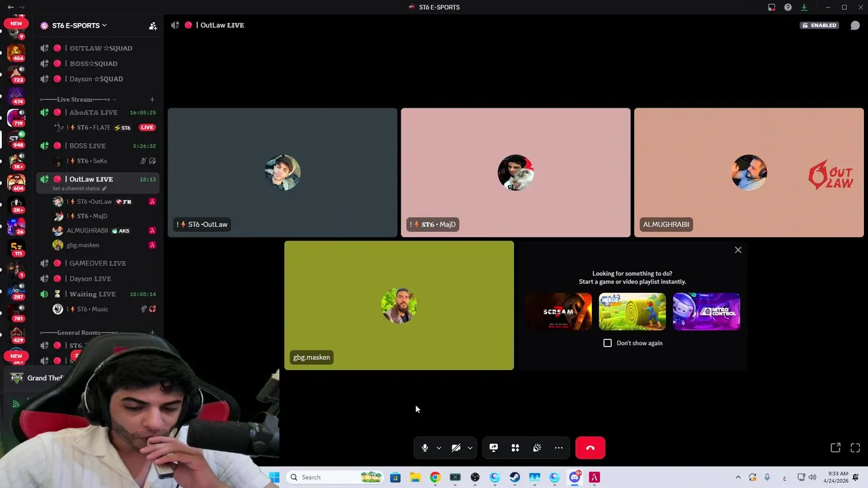
Task: Click the ENABLED badge in header
Action: 819,26
